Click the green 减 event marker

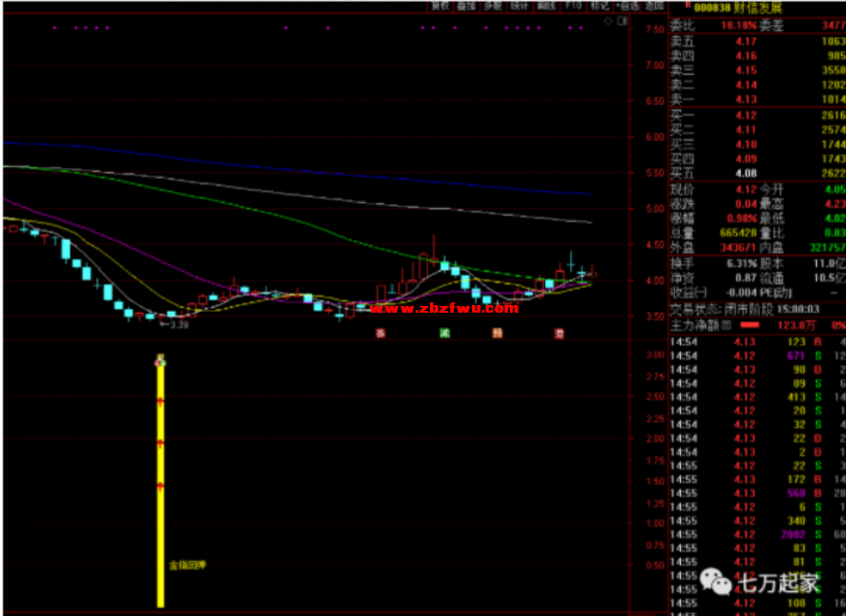[x=444, y=333]
